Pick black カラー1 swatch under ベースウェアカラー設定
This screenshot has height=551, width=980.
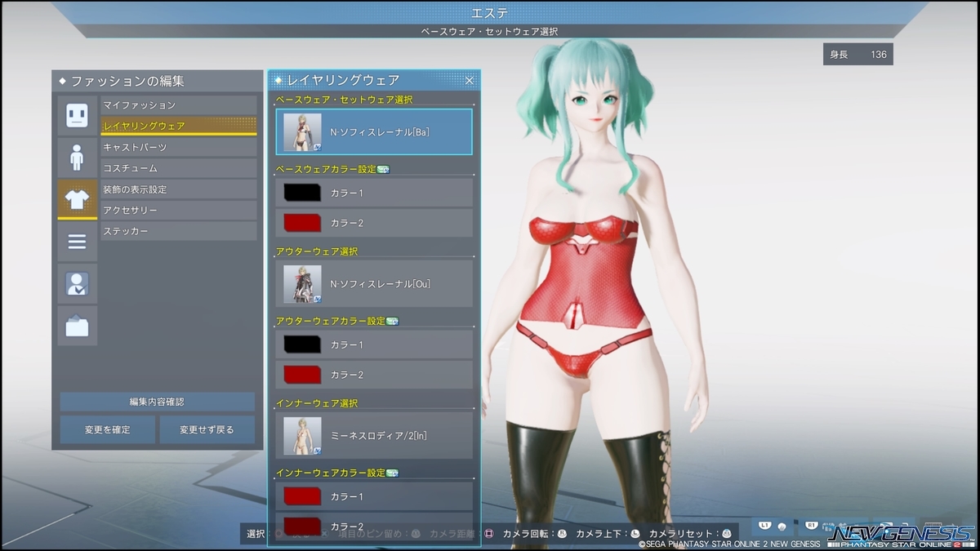pos(302,193)
